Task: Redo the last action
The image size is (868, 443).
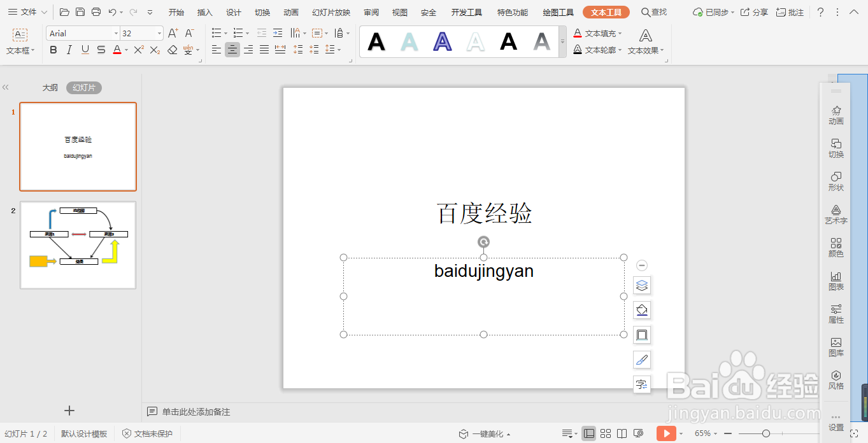Action: [x=133, y=12]
